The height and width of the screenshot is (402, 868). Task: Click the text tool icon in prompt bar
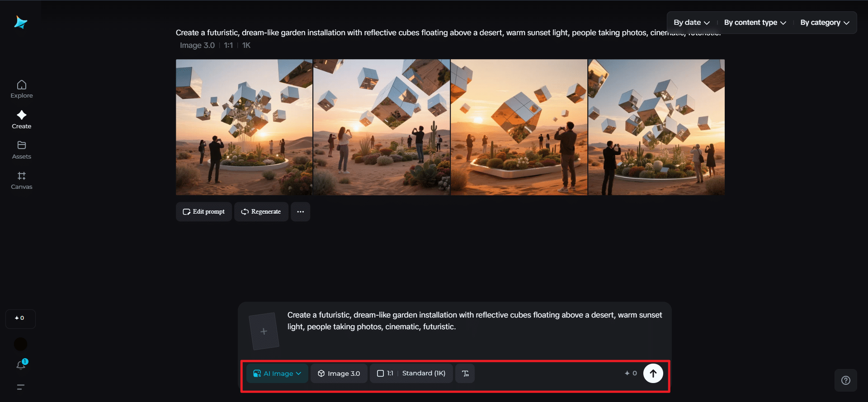click(x=465, y=374)
